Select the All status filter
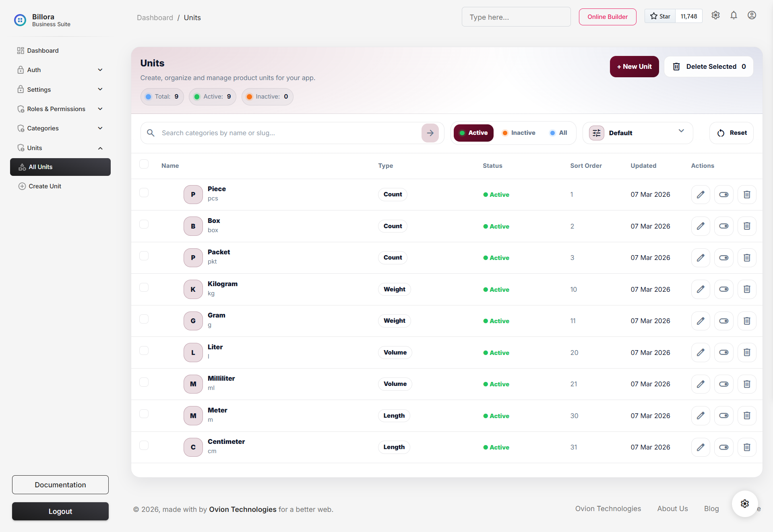 tap(558, 133)
